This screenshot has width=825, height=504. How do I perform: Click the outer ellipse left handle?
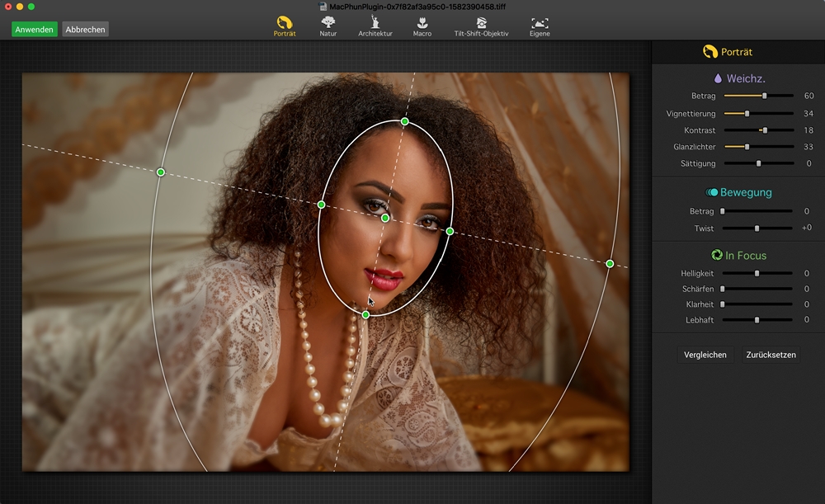(161, 172)
